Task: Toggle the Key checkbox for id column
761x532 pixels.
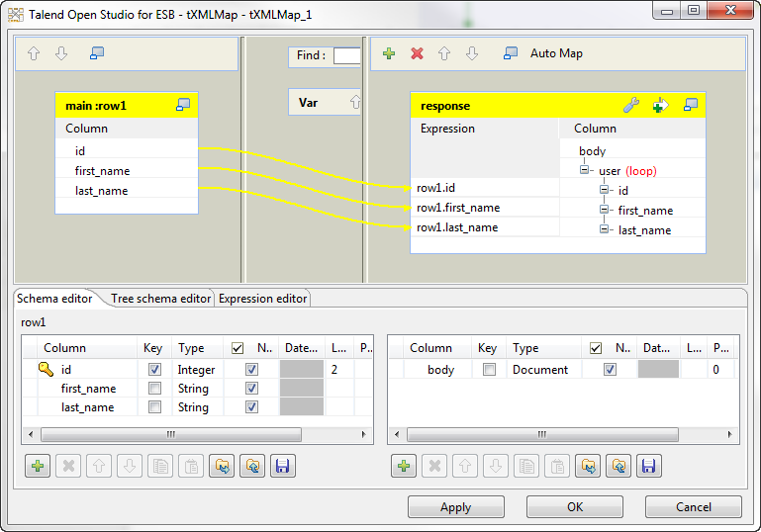Action: pos(153,370)
